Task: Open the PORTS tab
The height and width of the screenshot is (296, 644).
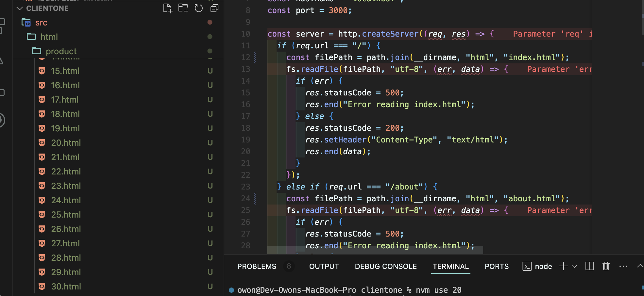Action: 497,267
